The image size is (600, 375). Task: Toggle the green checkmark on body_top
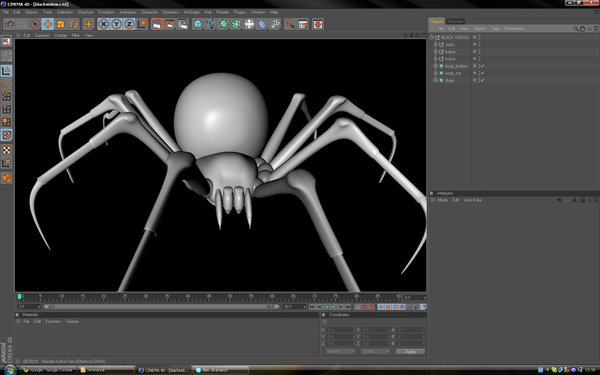(483, 73)
